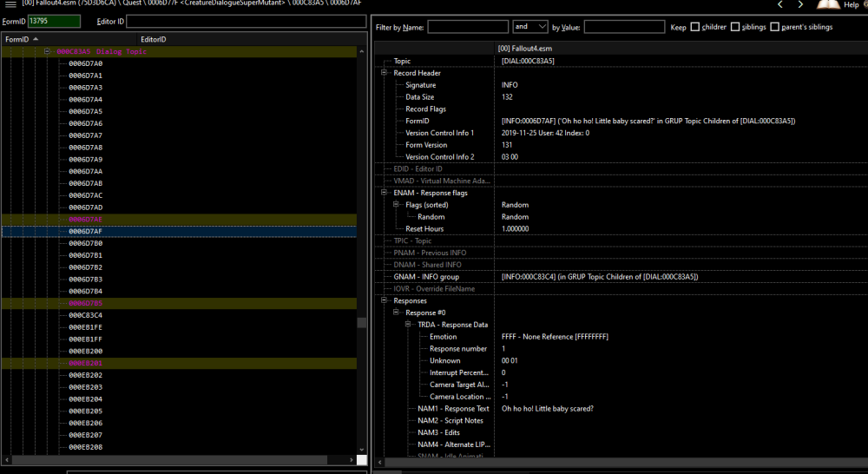Collapse the 000C83A5 Dialog Topic node
This screenshot has height=474, width=868.
point(47,51)
